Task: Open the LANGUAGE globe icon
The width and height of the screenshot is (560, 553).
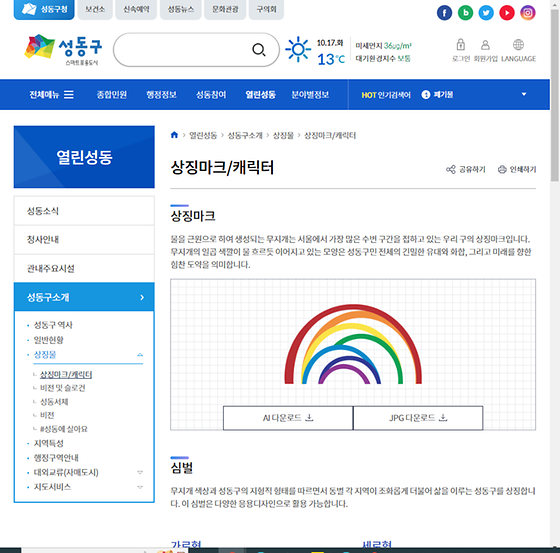Action: pyautogui.click(x=518, y=45)
